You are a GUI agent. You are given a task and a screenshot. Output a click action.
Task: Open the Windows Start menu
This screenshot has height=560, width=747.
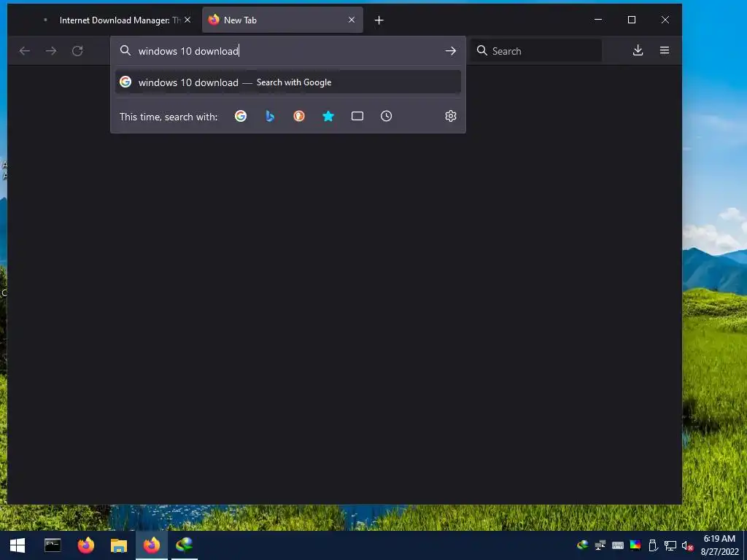point(18,545)
